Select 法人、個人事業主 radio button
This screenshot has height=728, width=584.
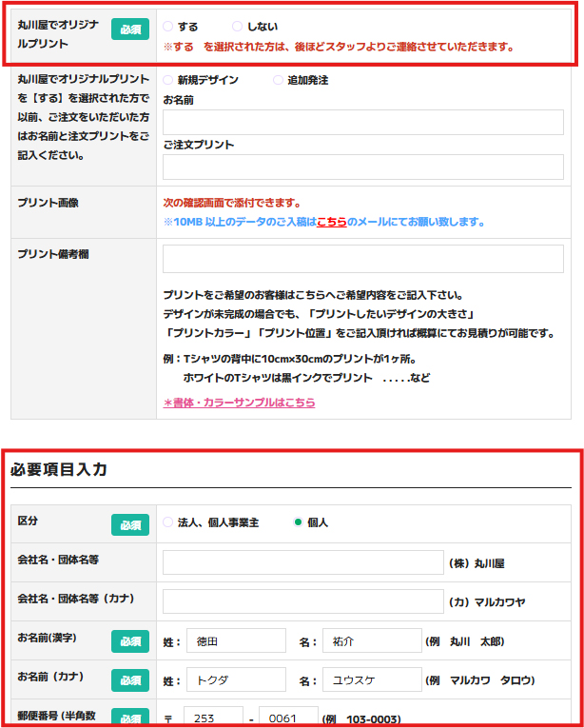(167, 522)
